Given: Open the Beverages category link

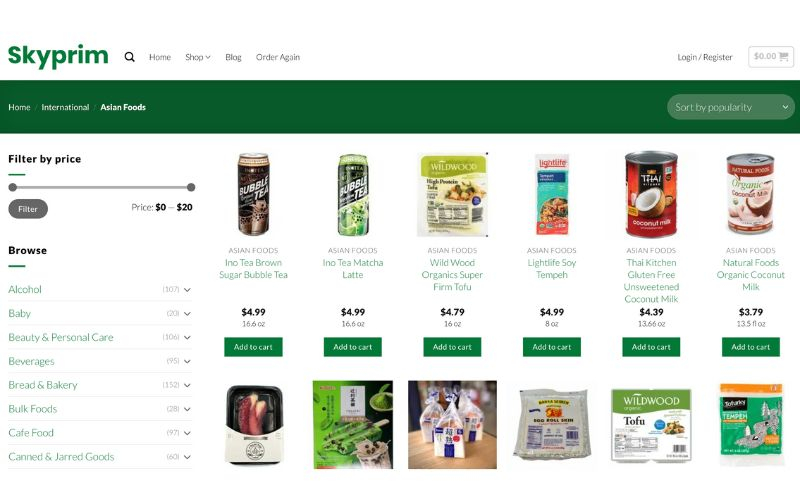Looking at the screenshot, I should (x=31, y=361).
